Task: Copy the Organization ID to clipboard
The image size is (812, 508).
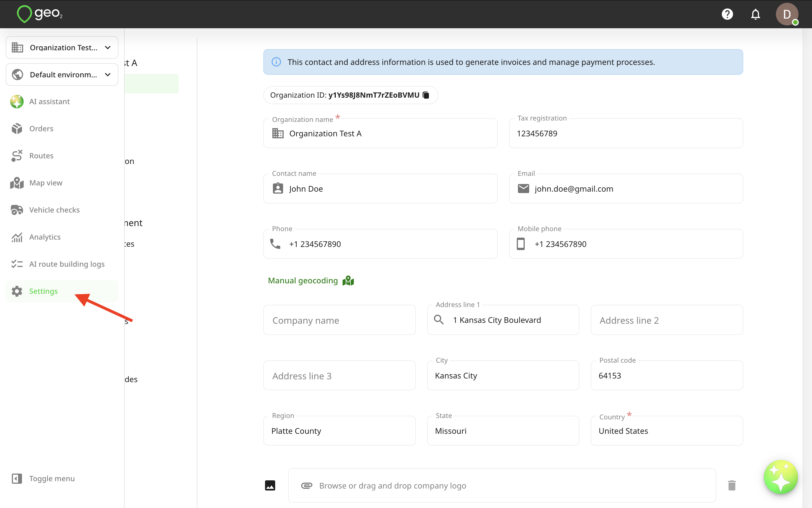Action: pyautogui.click(x=426, y=95)
